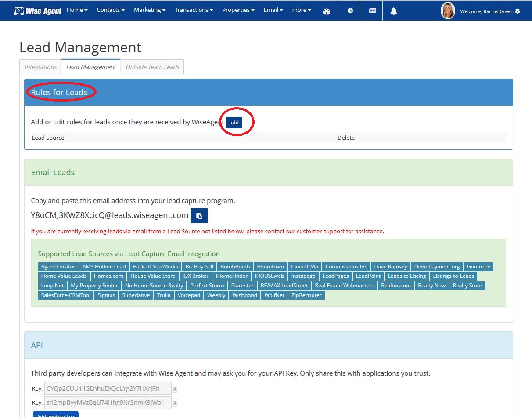532x417 pixels.
Task: Open the pie chart reports icon
Action: coord(350,11)
